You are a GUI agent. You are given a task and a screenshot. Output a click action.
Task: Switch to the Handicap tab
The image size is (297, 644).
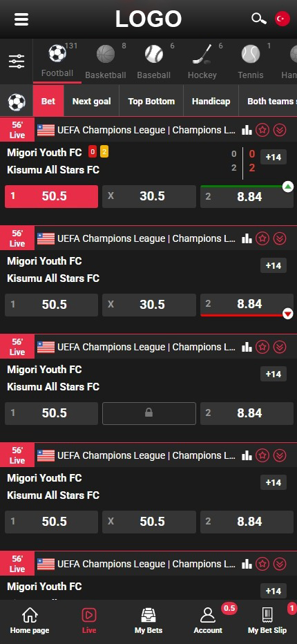pos(211,101)
